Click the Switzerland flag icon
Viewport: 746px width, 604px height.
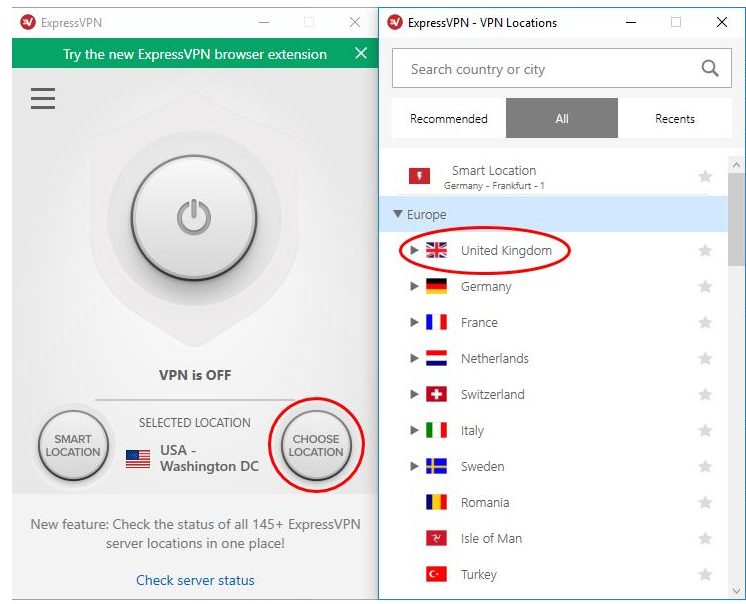click(436, 394)
